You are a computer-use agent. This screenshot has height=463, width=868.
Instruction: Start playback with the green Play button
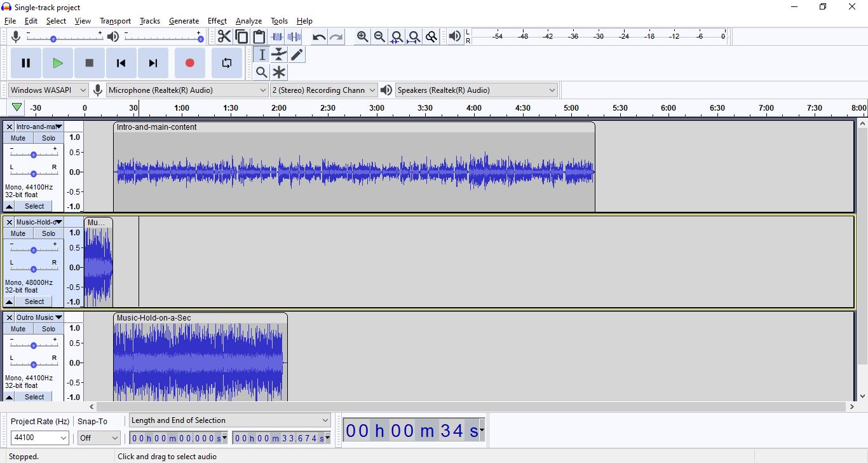click(x=58, y=63)
